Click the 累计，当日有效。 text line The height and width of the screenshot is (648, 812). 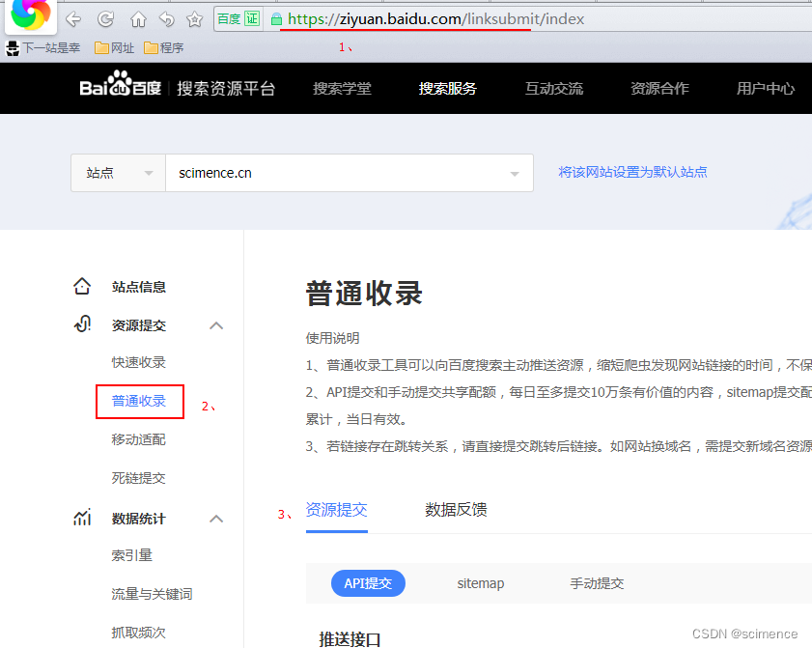point(355,419)
